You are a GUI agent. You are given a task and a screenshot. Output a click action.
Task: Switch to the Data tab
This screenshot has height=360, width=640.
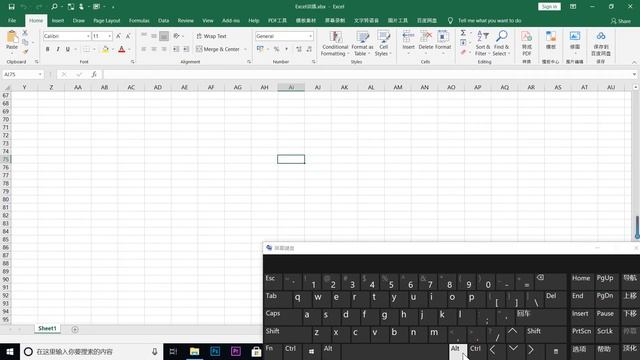(163, 20)
